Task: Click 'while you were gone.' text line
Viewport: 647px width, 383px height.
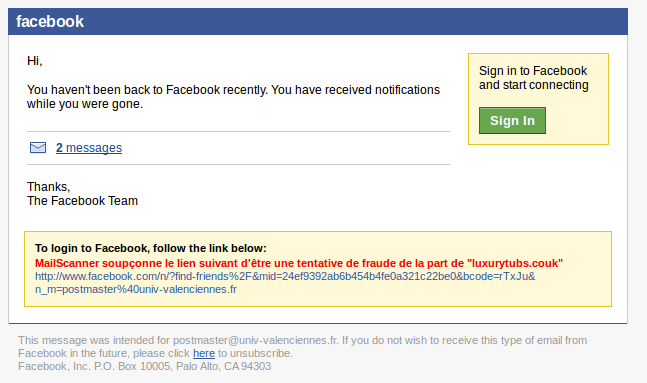Action: (x=85, y=104)
